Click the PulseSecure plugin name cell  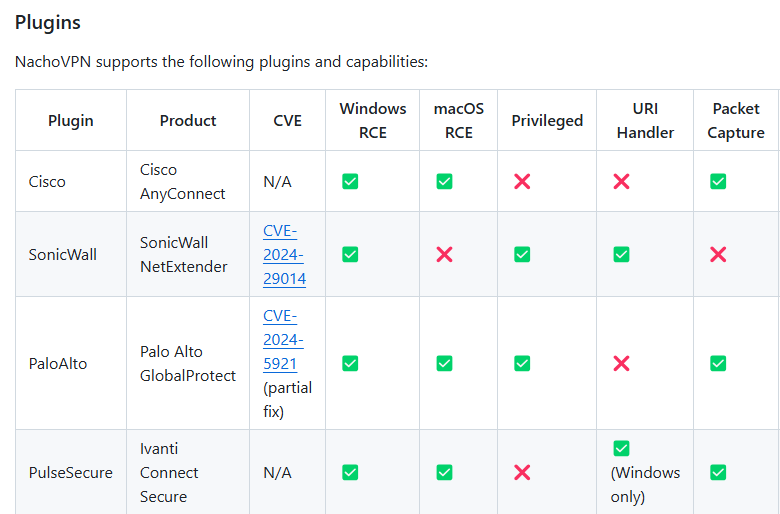coord(70,472)
